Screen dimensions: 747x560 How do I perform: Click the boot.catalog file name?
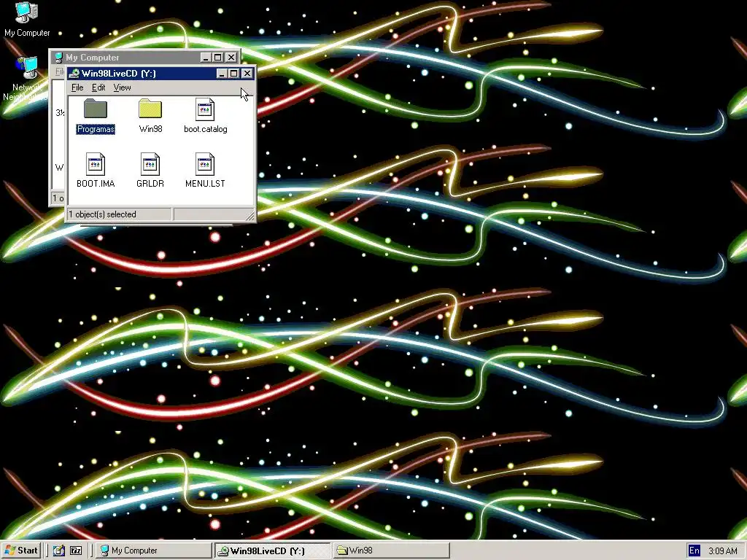(x=205, y=129)
